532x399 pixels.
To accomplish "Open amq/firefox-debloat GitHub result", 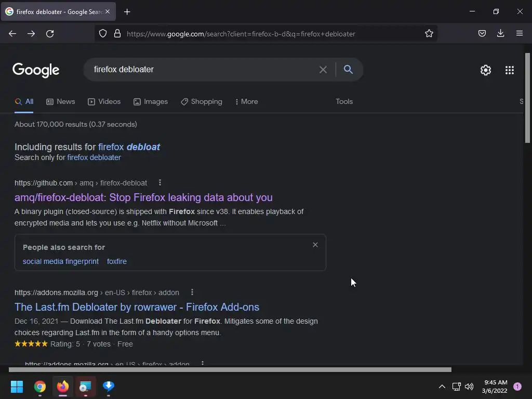I will pyautogui.click(x=143, y=197).
